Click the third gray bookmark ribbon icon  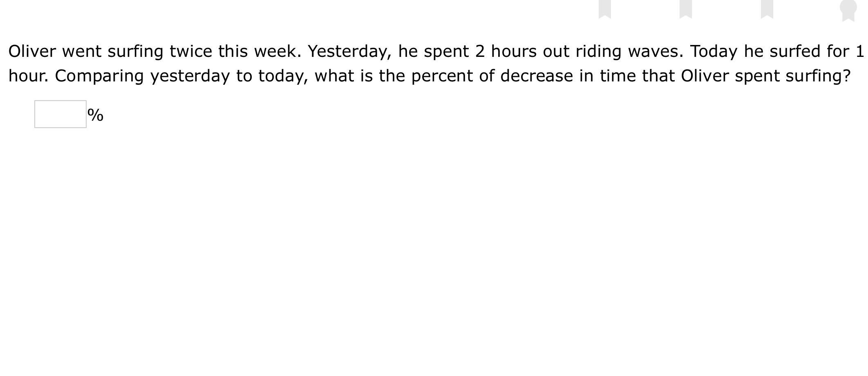767,9
